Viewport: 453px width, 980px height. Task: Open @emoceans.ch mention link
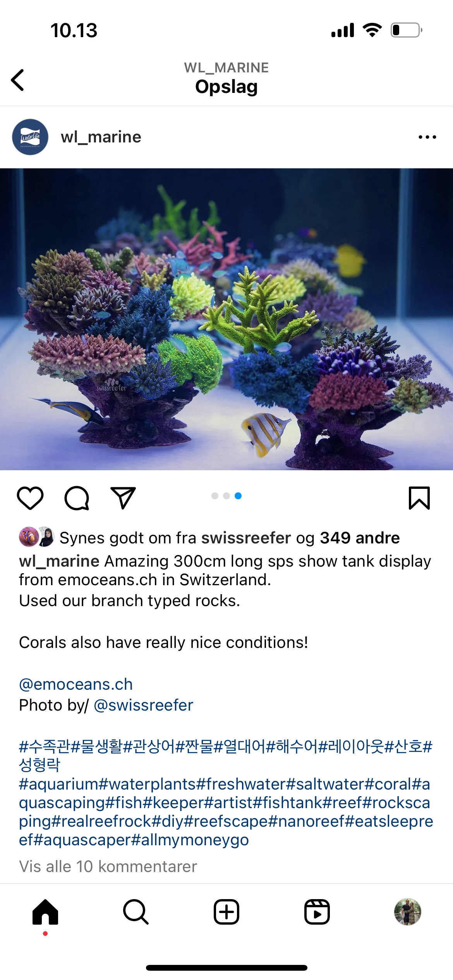click(76, 684)
